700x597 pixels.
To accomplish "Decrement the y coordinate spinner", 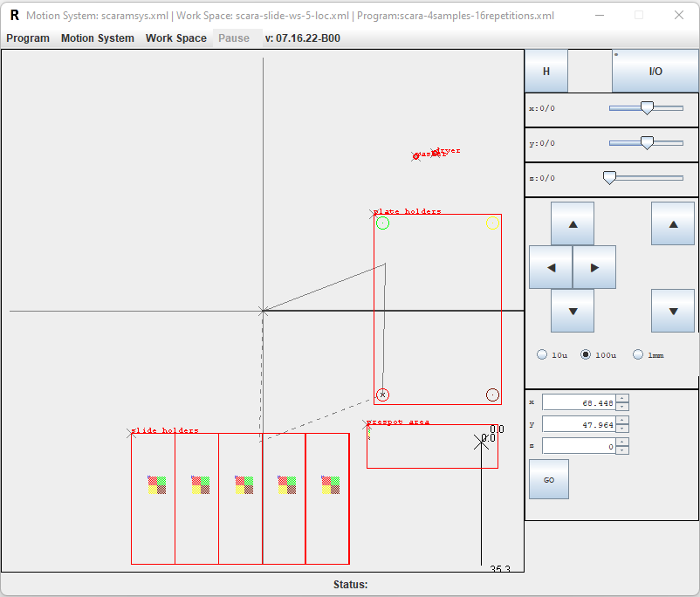I will point(622,428).
